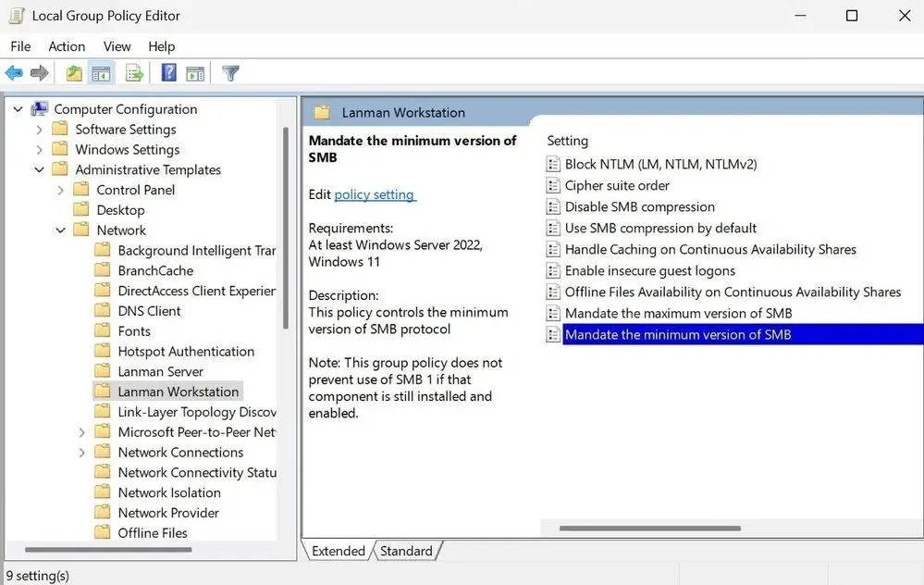Switch to the Extended tab
The height and width of the screenshot is (585, 924).
coord(338,551)
